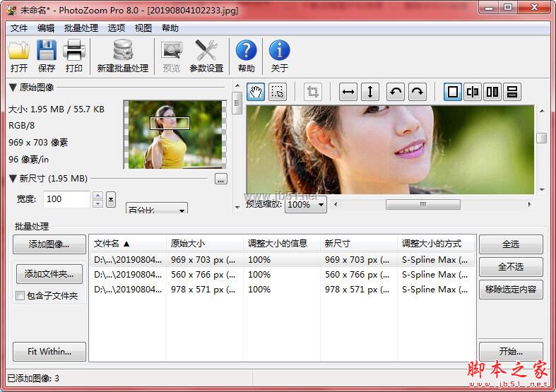Enable vertical split preview mode
The image size is (556, 392).
point(473,92)
